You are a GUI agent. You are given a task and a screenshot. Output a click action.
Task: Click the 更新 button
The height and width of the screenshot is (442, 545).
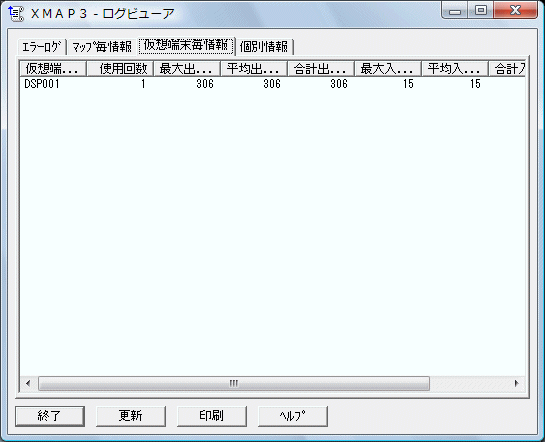131,416
